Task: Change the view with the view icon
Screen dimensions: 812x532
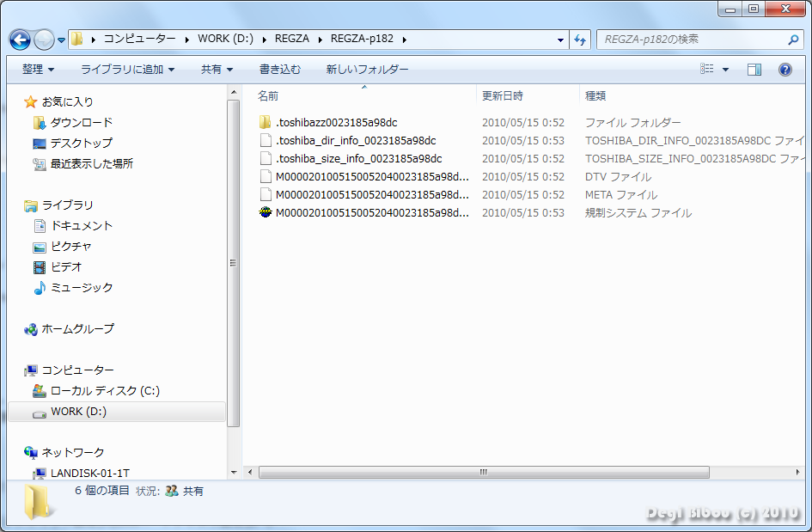Action: click(x=707, y=69)
